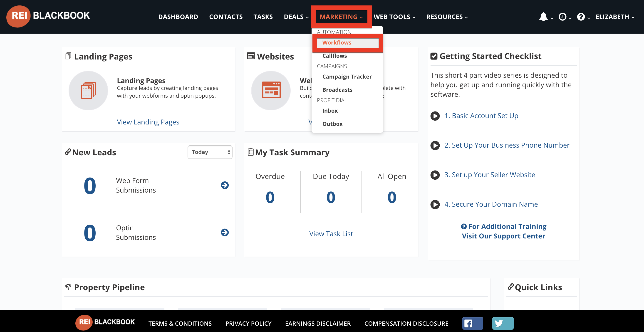The width and height of the screenshot is (644, 332).
Task: Expand the Deals dropdown menu
Action: point(296,17)
